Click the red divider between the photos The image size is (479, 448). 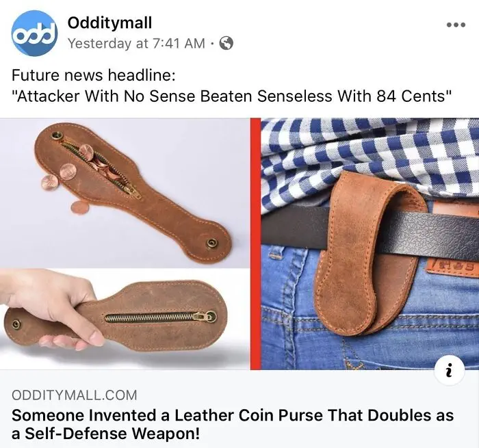256,243
